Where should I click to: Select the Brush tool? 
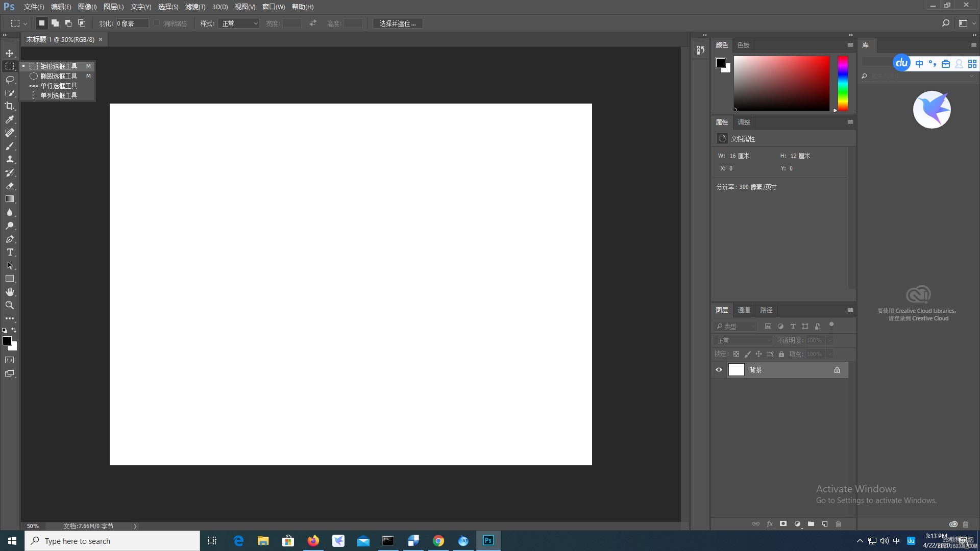10,146
